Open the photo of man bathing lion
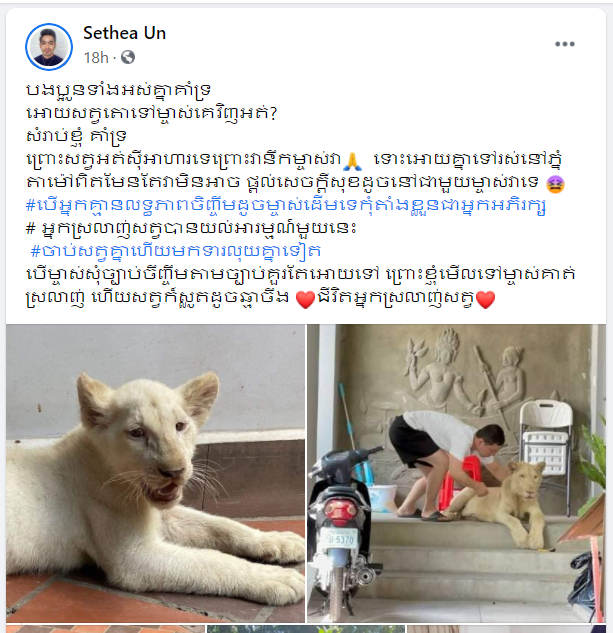The height and width of the screenshot is (633, 613). (456, 473)
